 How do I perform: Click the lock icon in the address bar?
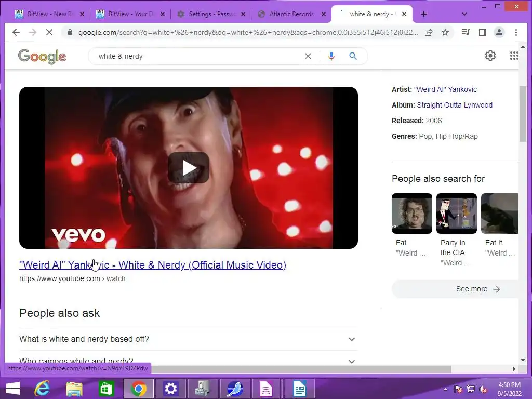coord(70,32)
